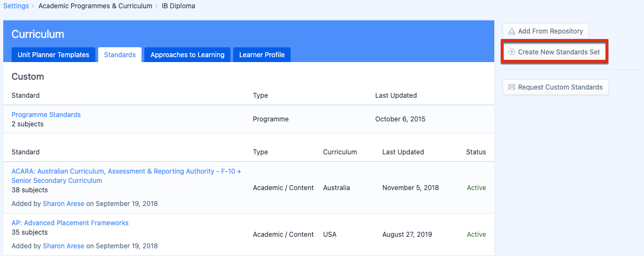
Task: Click the envelope icon on Request Custom Standards
Action: 512,87
